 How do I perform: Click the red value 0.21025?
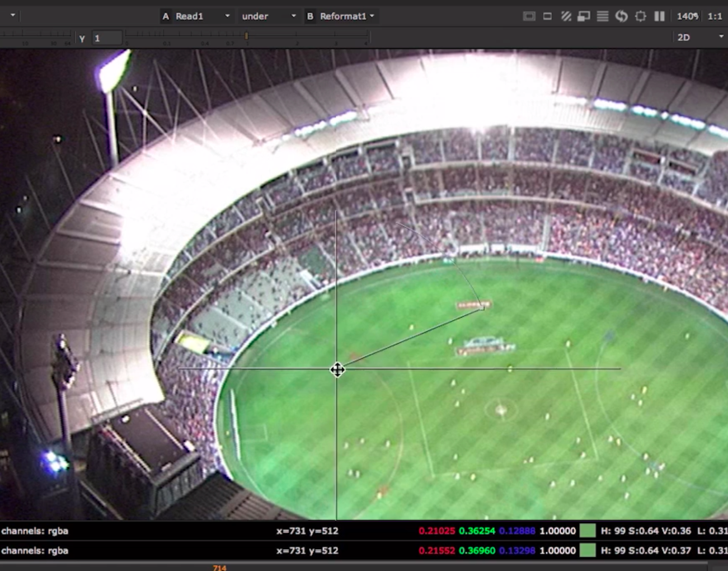(437, 531)
